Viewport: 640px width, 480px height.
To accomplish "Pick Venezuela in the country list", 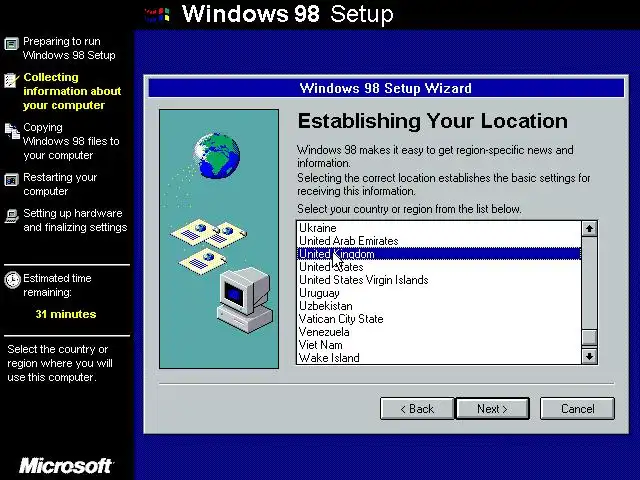I will tap(439, 332).
